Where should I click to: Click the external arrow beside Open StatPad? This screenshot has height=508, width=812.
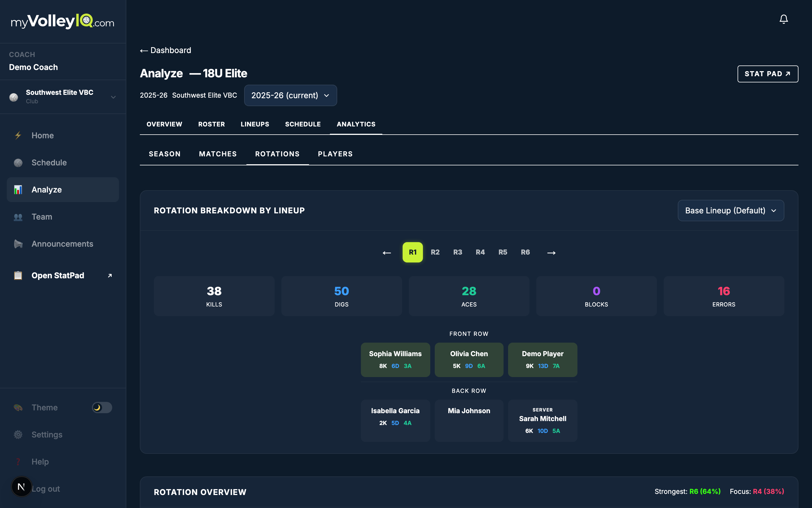[110, 275]
